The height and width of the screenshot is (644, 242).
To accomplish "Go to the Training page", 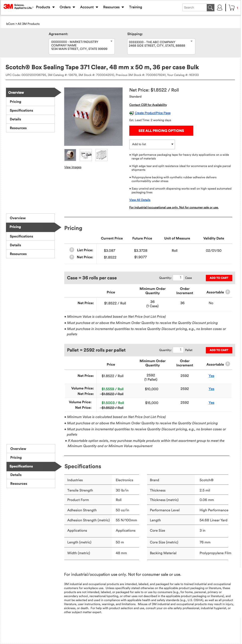I will tap(136, 7).
